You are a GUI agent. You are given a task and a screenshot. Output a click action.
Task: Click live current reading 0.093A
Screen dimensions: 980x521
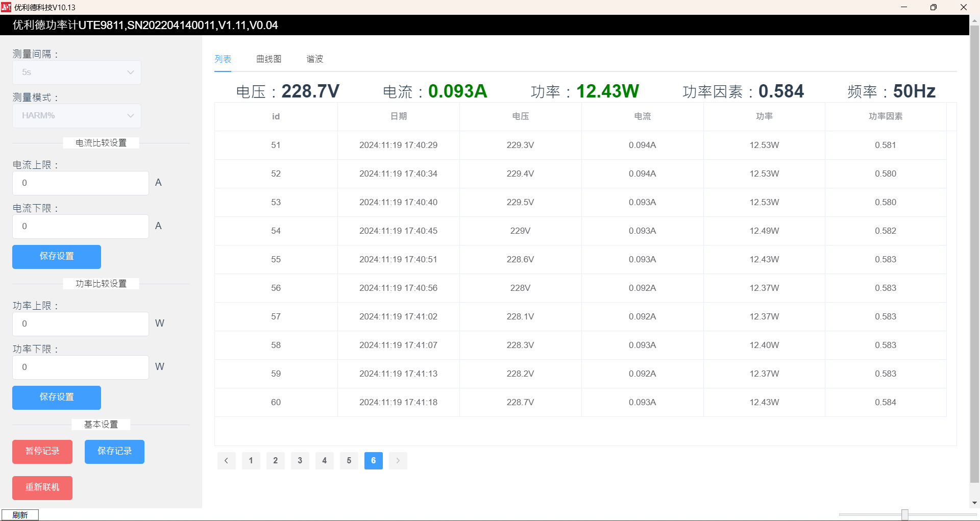coord(457,91)
